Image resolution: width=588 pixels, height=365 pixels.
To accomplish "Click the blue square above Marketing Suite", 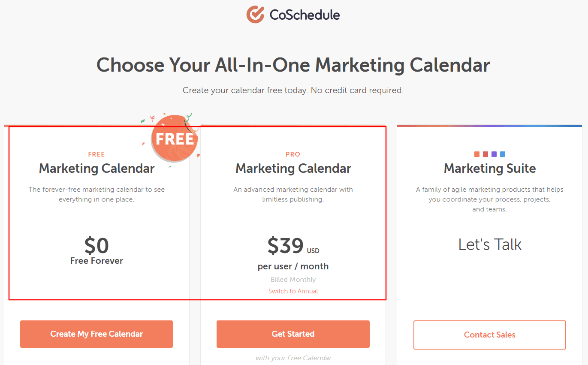I will point(503,154).
